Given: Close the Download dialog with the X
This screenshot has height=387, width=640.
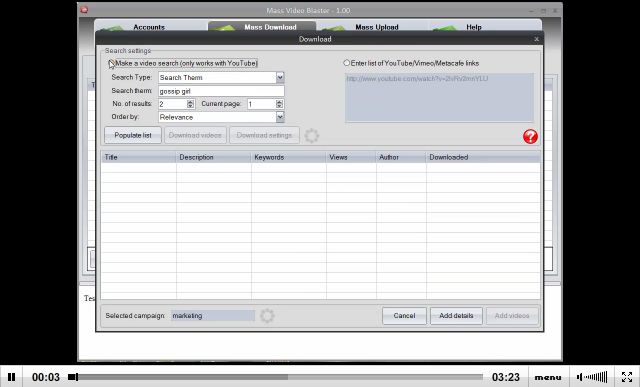Looking at the screenshot, I should (x=536, y=39).
